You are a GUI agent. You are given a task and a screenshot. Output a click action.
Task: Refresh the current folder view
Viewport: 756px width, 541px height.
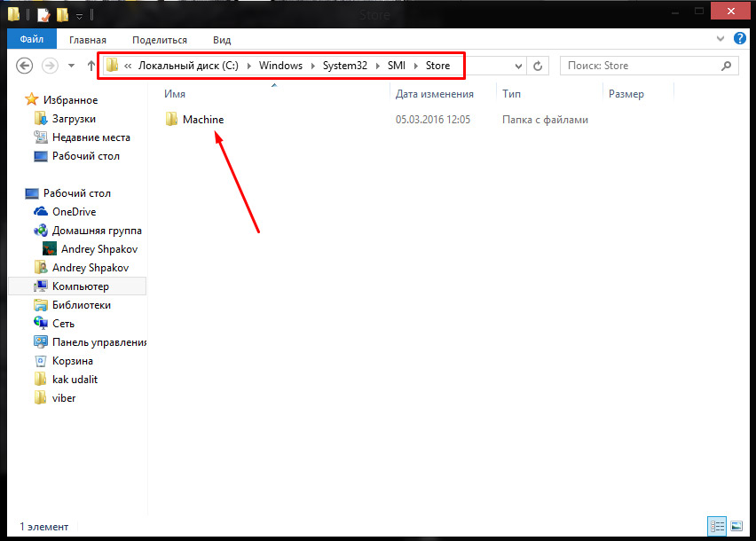point(537,66)
